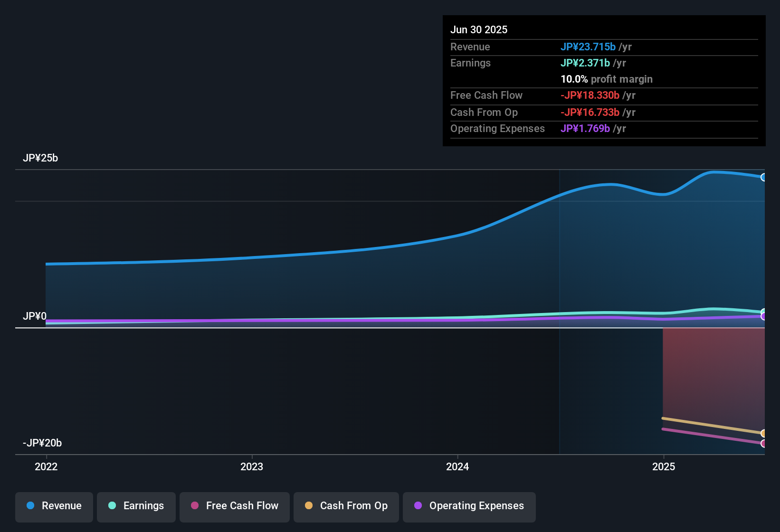Click the pink Free Cash Flow endpoint marker

pos(764,444)
